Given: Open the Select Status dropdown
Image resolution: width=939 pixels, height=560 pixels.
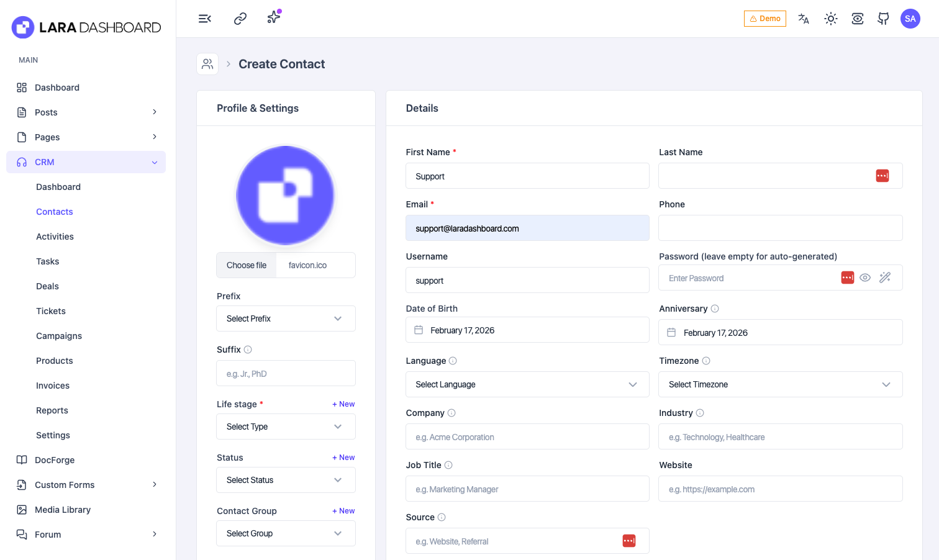Looking at the screenshot, I should pos(286,480).
